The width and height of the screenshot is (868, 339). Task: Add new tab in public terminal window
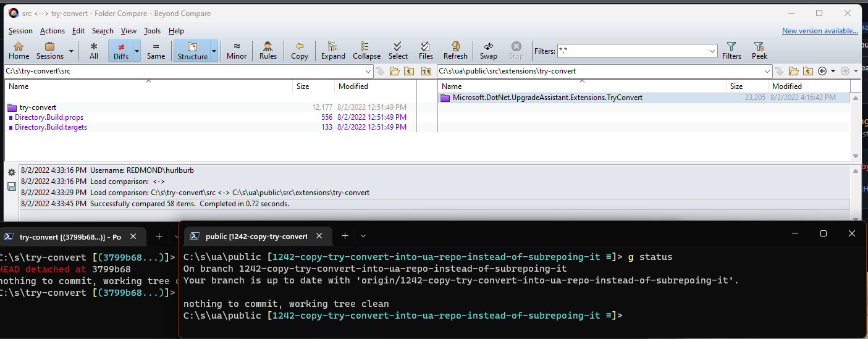click(x=345, y=236)
